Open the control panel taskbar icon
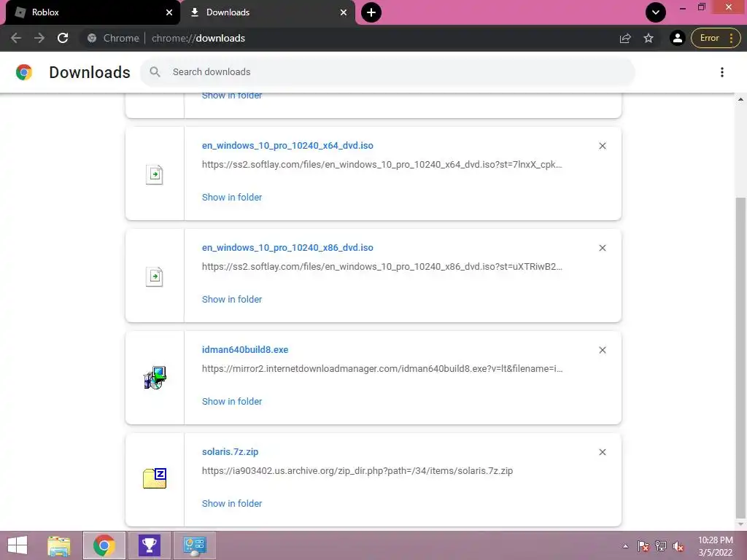This screenshot has width=747, height=560. tap(195, 545)
